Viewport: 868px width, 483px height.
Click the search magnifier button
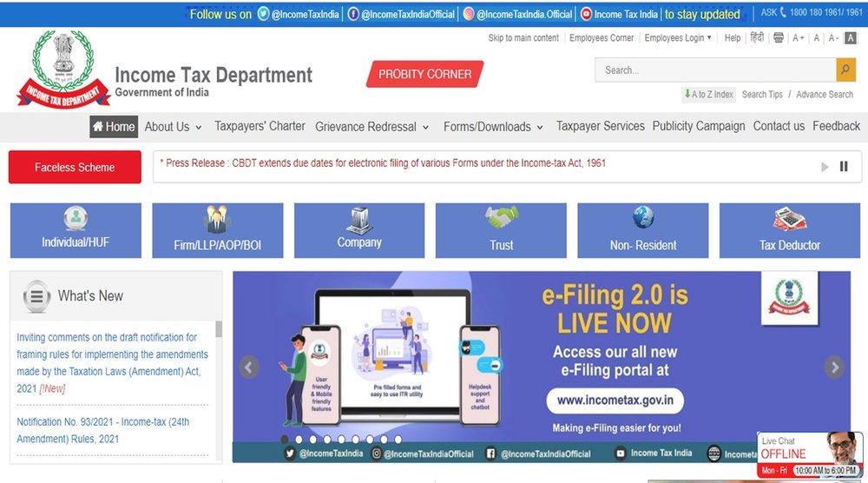click(845, 70)
